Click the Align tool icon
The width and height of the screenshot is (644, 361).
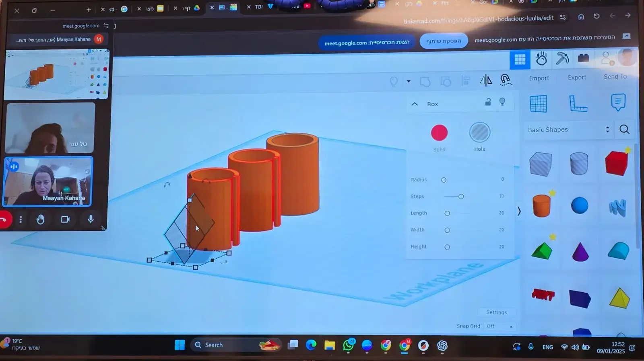point(466,81)
